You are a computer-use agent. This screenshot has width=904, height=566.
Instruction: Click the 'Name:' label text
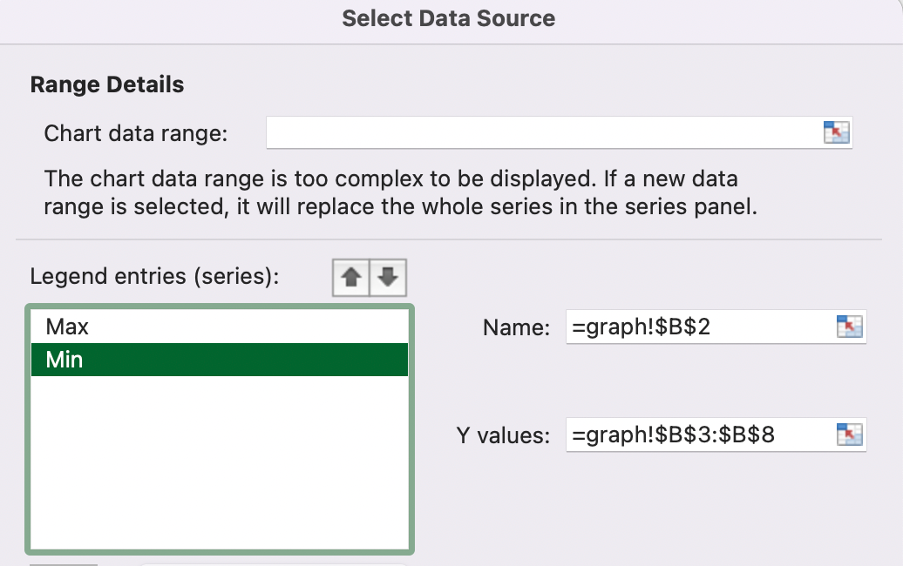point(515,328)
